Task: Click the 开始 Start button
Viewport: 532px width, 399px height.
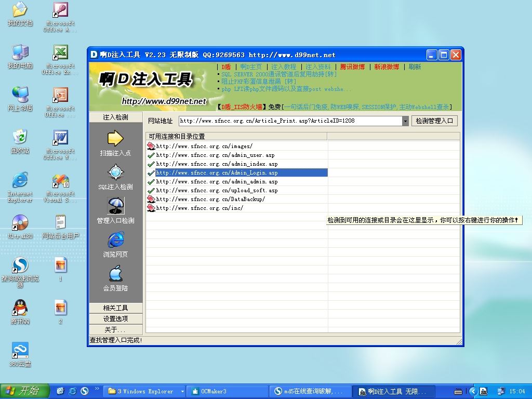Action: tap(25, 391)
